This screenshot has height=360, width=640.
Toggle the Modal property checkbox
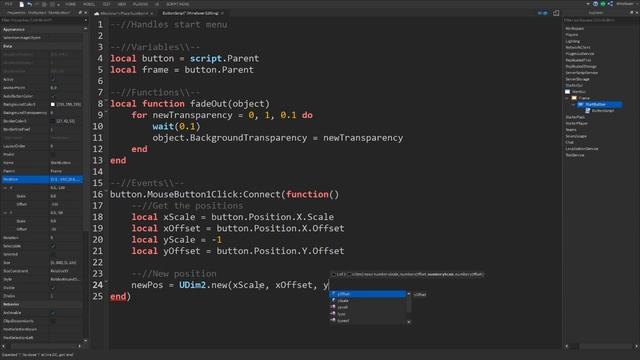tap(53, 154)
